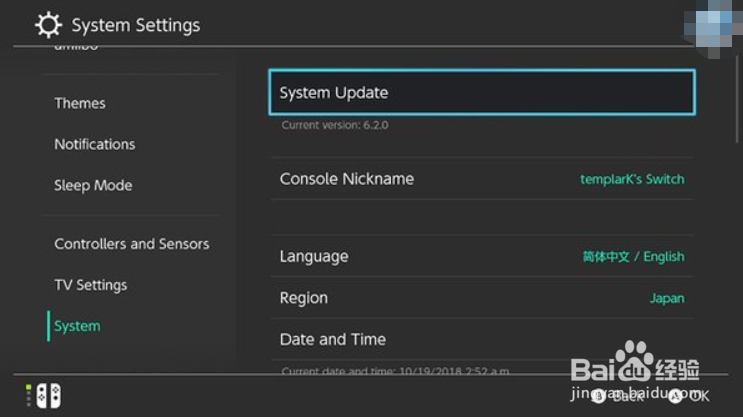The image size is (743, 419).
Task: Click the System Settings gear icon
Action: tap(48, 25)
